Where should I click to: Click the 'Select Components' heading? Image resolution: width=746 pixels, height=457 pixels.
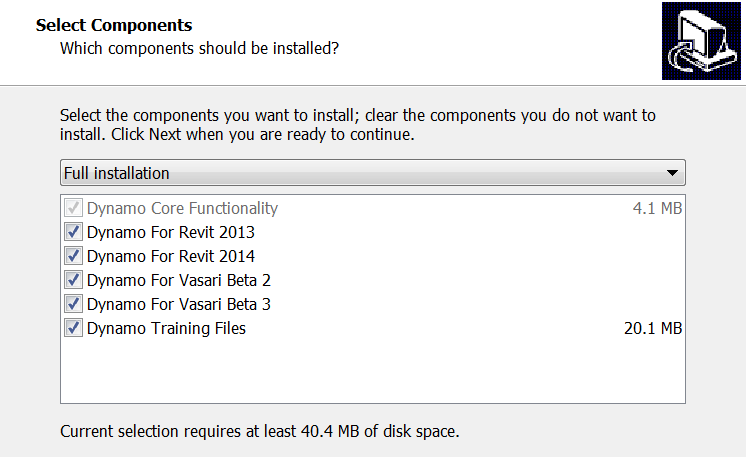[114, 24]
